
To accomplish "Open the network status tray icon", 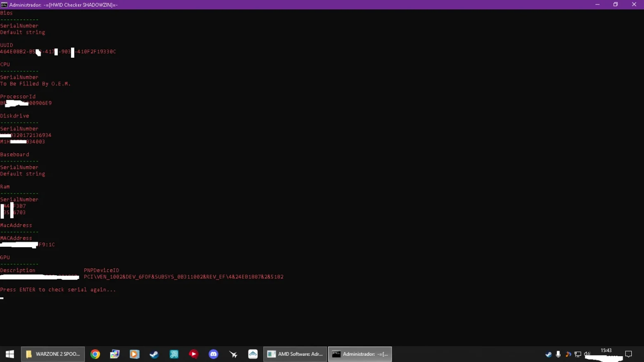I will (578, 354).
